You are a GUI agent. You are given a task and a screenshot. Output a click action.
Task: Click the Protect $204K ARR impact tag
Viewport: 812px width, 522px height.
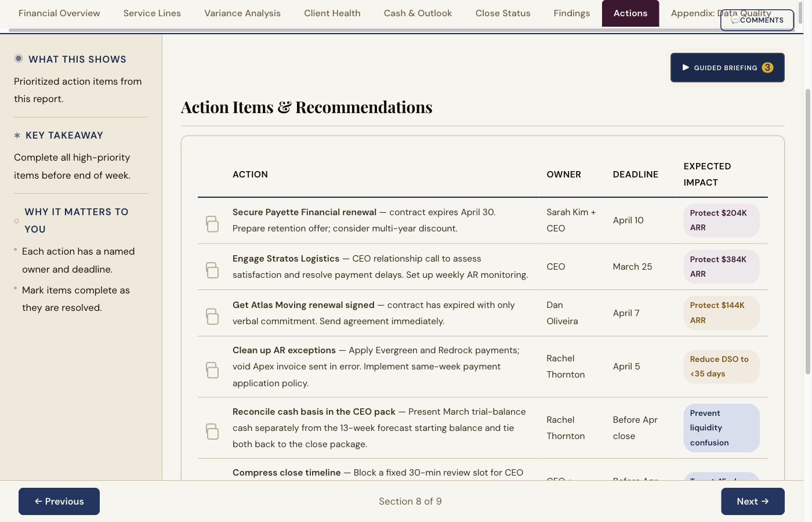722,220
